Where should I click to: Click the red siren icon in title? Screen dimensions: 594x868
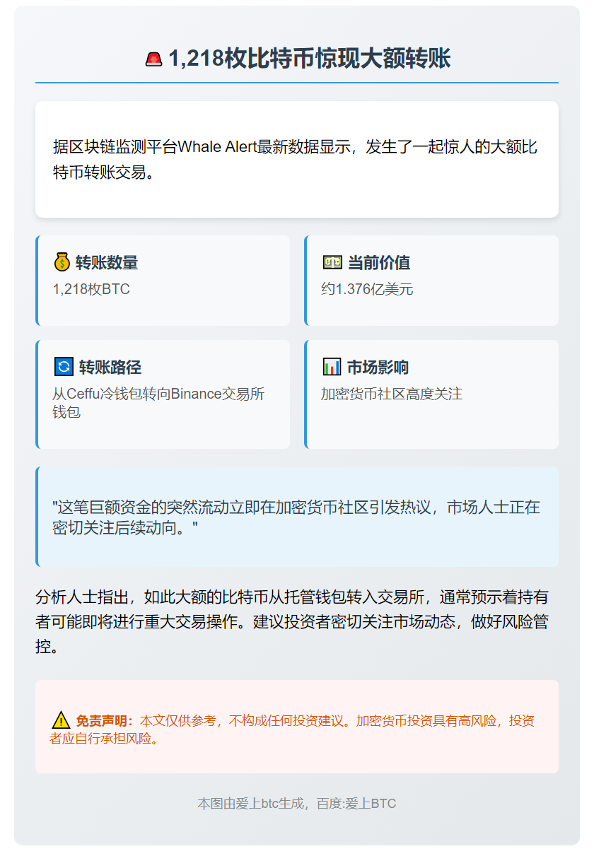coord(153,59)
